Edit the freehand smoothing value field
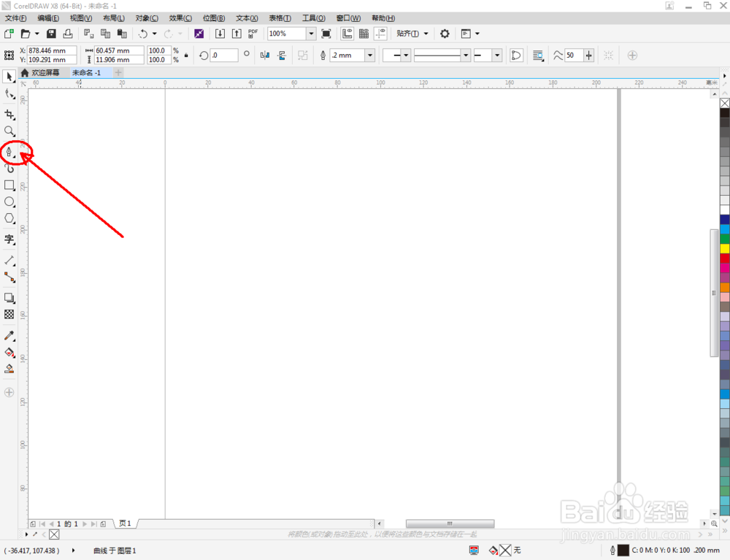The width and height of the screenshot is (730, 560). click(x=574, y=55)
